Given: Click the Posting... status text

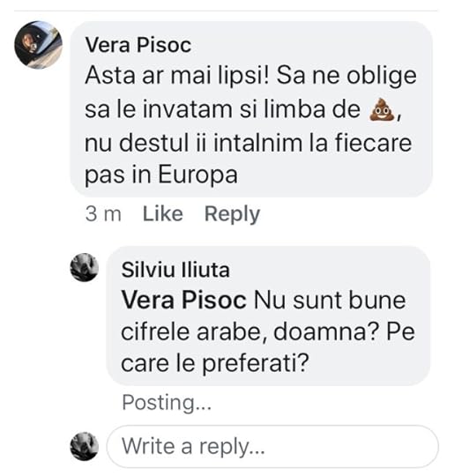Looking at the screenshot, I should pos(167,403).
